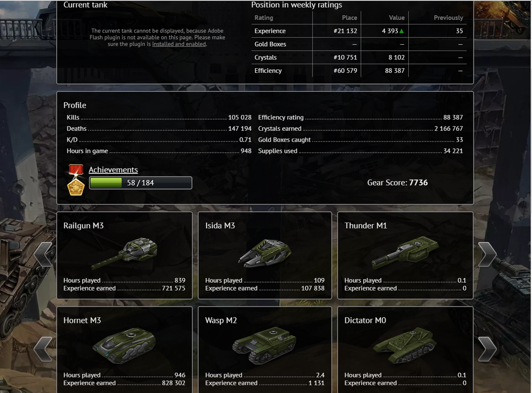
Task: Select the Isida M3 turret image
Action: 265,253
